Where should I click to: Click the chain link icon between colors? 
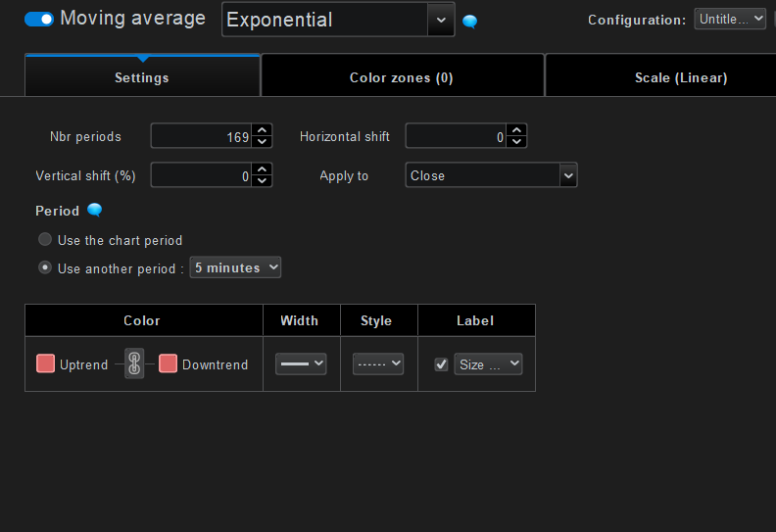coord(135,364)
